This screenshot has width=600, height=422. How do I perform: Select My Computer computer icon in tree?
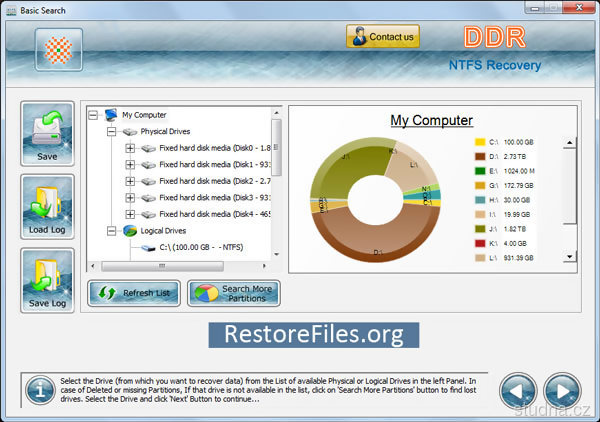[x=111, y=115]
